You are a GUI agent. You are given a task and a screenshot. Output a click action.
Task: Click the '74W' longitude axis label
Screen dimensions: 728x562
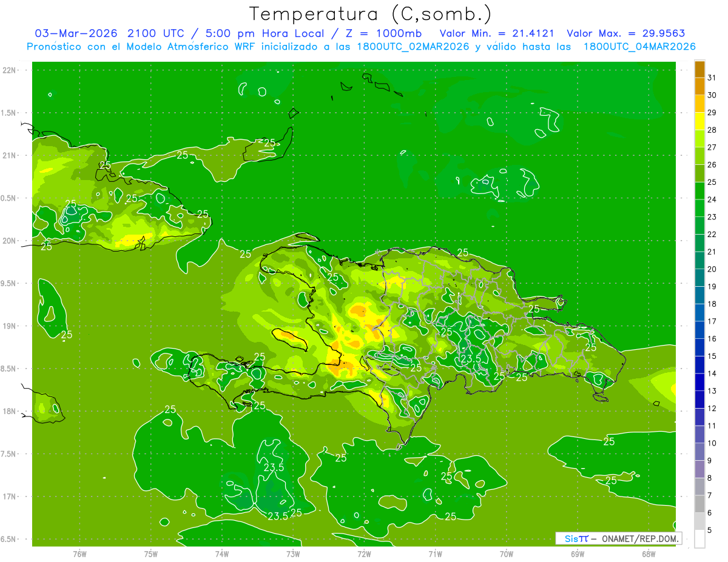point(222,554)
